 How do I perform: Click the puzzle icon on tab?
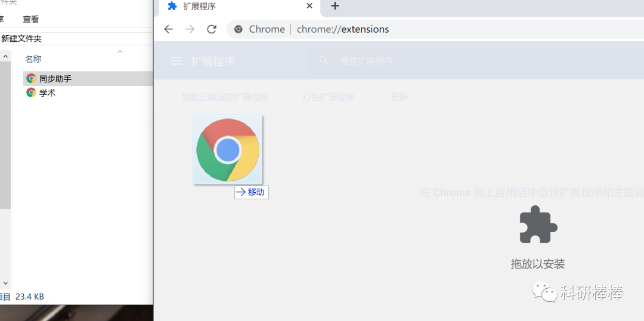(172, 6)
